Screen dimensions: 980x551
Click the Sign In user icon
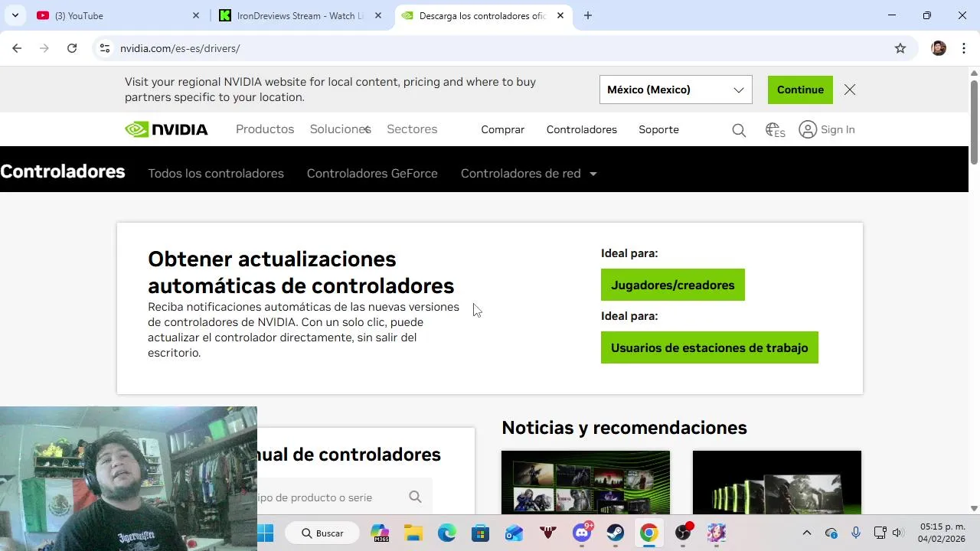click(808, 129)
